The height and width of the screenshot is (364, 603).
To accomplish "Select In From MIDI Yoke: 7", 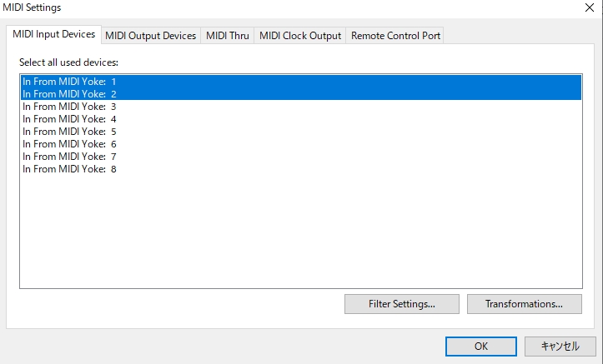I will click(301, 157).
